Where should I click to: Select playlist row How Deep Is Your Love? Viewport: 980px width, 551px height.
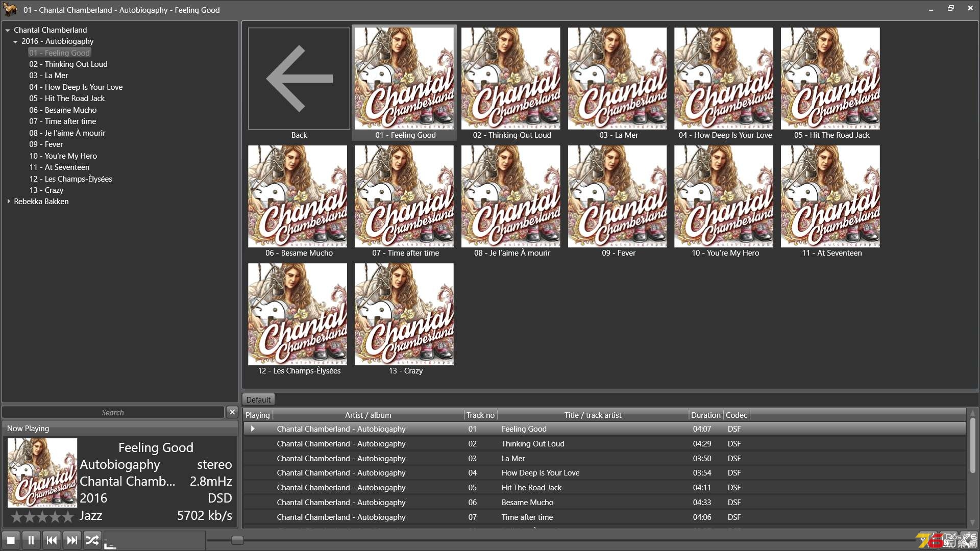pos(605,473)
